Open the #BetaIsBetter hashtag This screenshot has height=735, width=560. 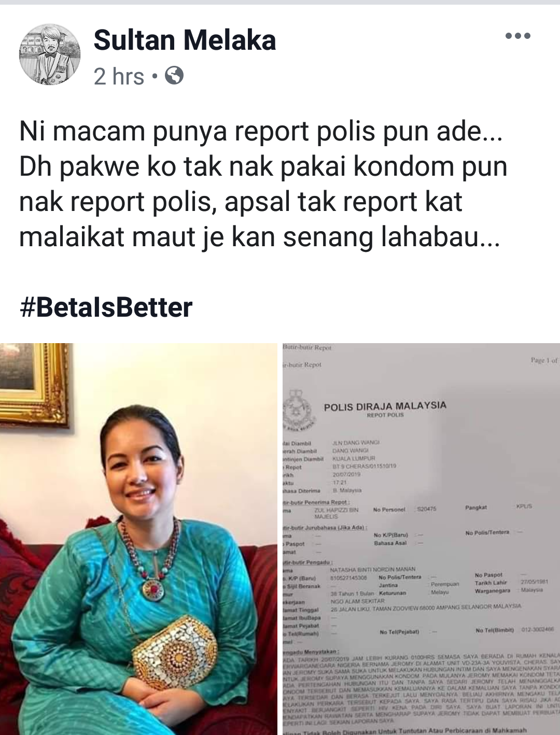106,307
